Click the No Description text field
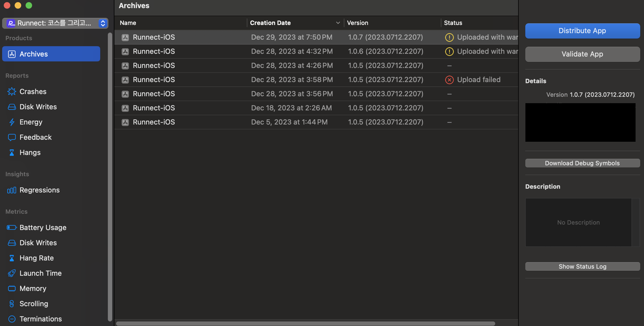Viewport: 644px width, 326px height. pyautogui.click(x=578, y=222)
